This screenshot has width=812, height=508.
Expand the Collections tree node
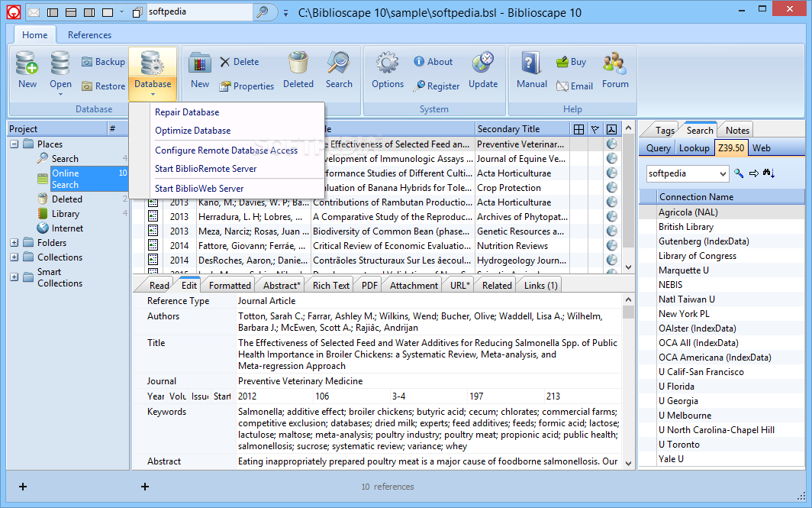pos(14,257)
